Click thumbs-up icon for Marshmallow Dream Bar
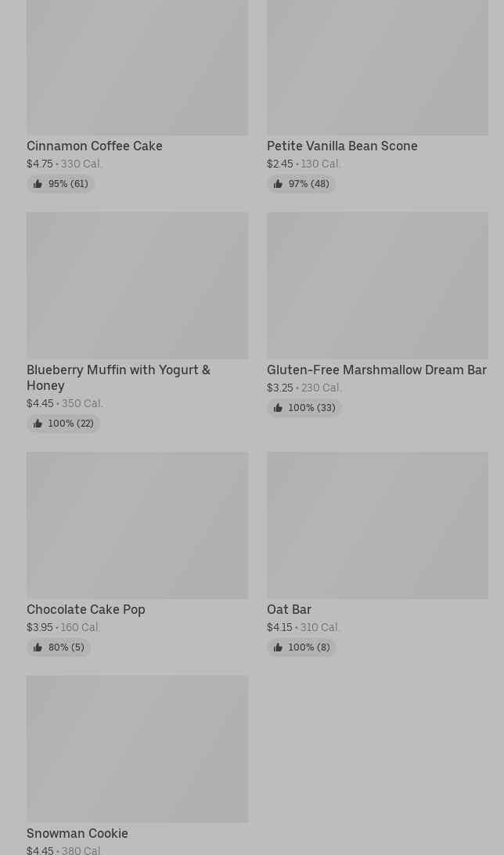Viewport: 504px width, 855px height. (x=278, y=408)
